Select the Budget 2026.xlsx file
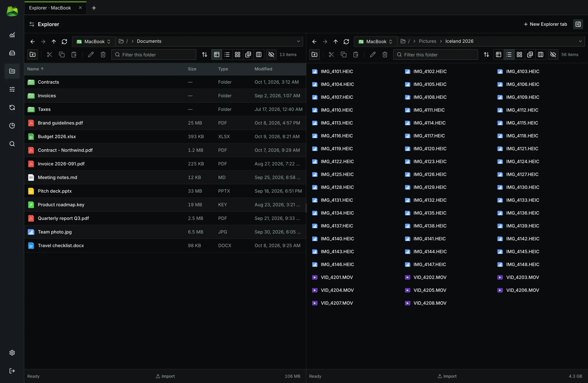The image size is (588, 383). tap(165, 137)
